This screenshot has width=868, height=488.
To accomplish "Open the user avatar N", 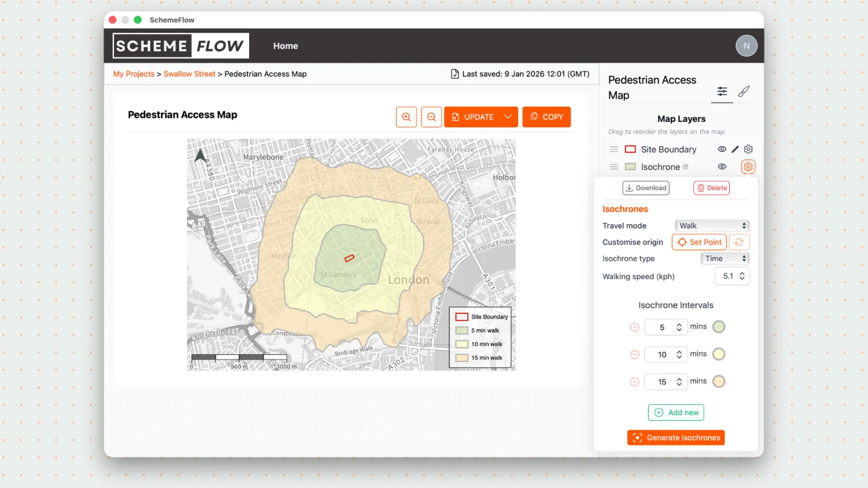I will pyautogui.click(x=746, y=46).
